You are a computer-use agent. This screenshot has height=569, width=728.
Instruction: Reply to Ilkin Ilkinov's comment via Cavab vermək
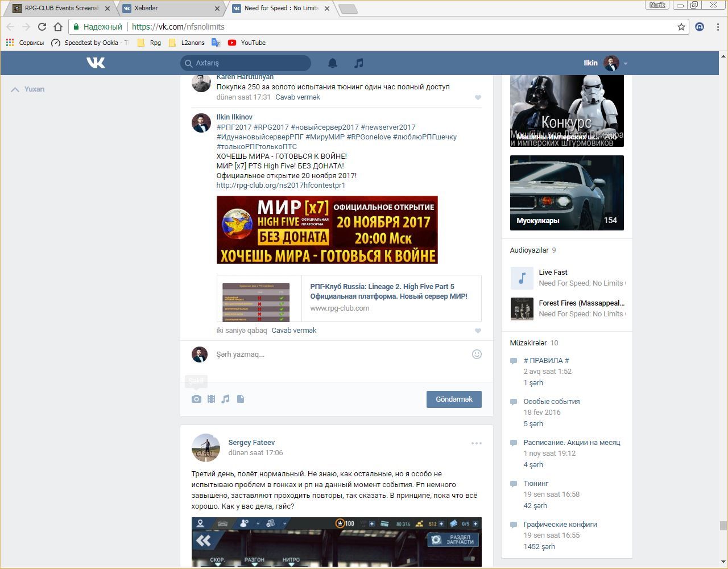coord(294,331)
